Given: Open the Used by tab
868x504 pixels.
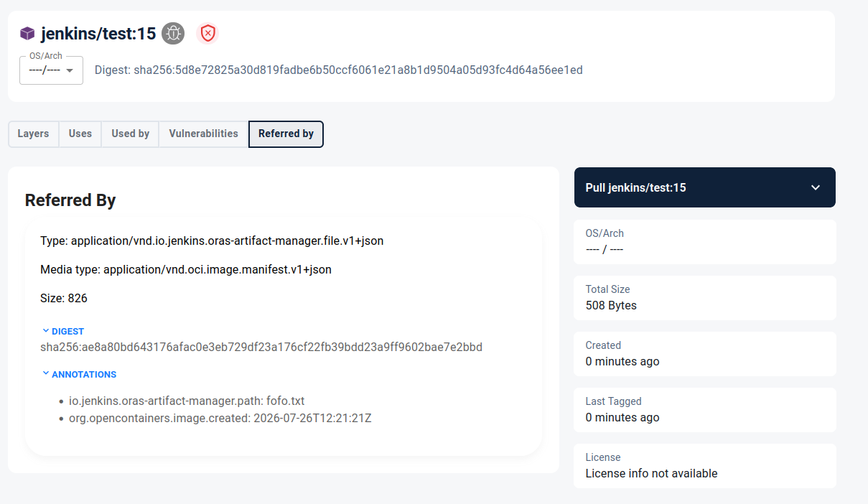Looking at the screenshot, I should pos(130,134).
